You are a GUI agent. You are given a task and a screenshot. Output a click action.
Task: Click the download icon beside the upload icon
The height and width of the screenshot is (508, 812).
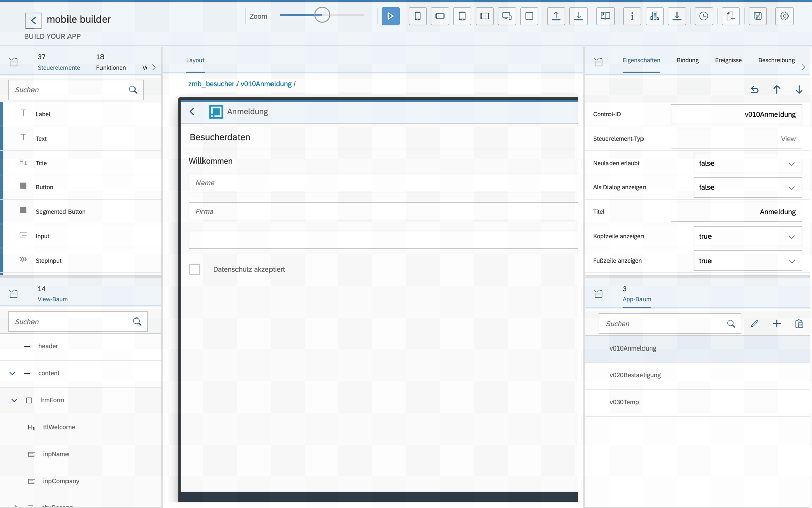coord(579,16)
